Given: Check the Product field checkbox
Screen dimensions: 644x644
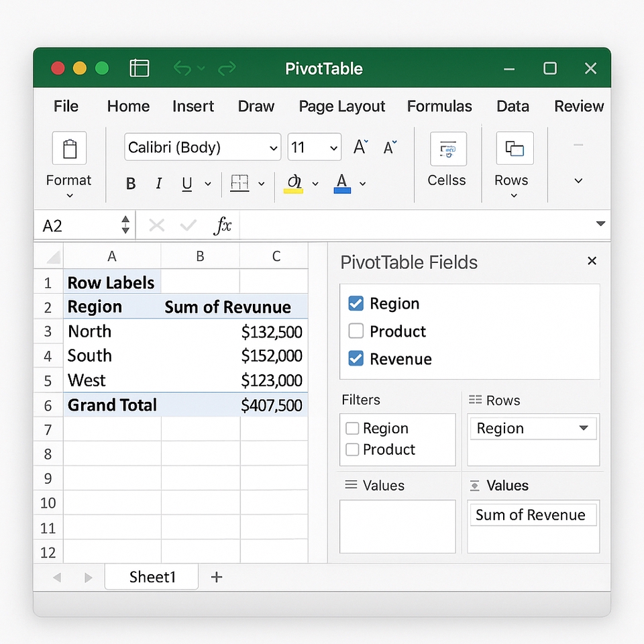Looking at the screenshot, I should [356, 331].
